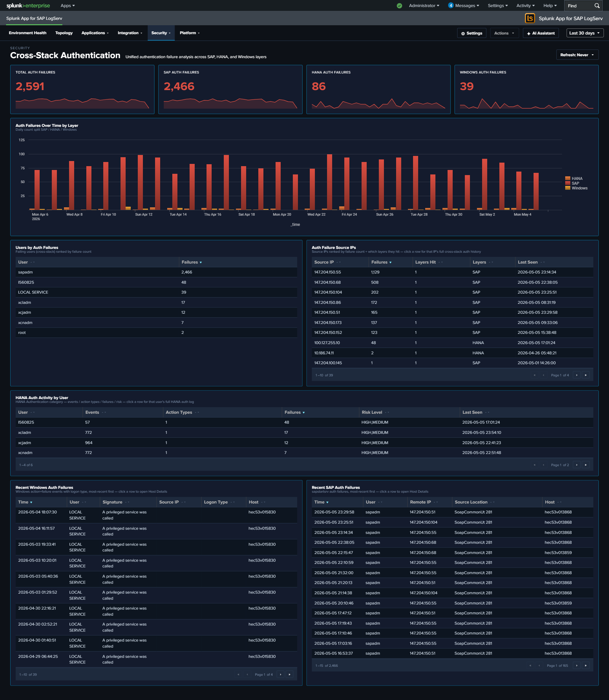Change the Last 30 days time range
The image size is (609, 700).
(x=584, y=33)
